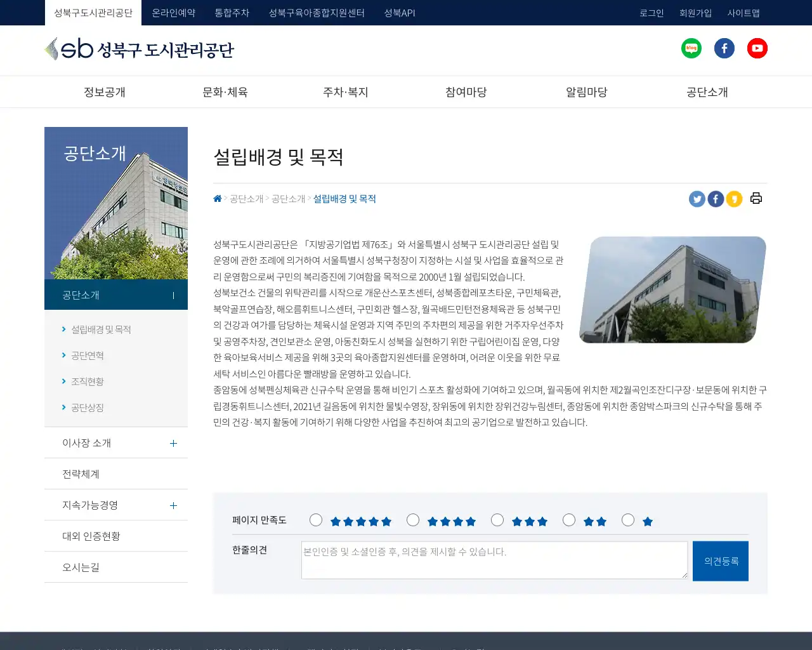The height and width of the screenshot is (650, 812).
Task: Print the page using the printer icon
Action: click(x=756, y=198)
